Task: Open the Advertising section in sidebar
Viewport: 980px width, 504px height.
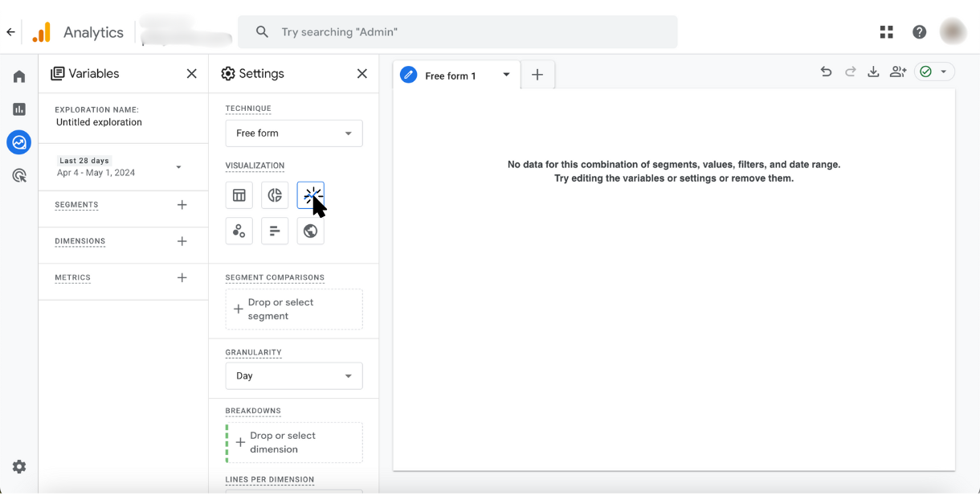Action: coord(19,175)
